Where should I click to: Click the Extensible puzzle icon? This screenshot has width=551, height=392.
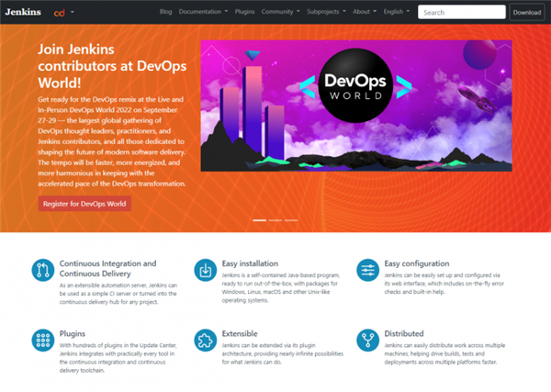click(206, 340)
